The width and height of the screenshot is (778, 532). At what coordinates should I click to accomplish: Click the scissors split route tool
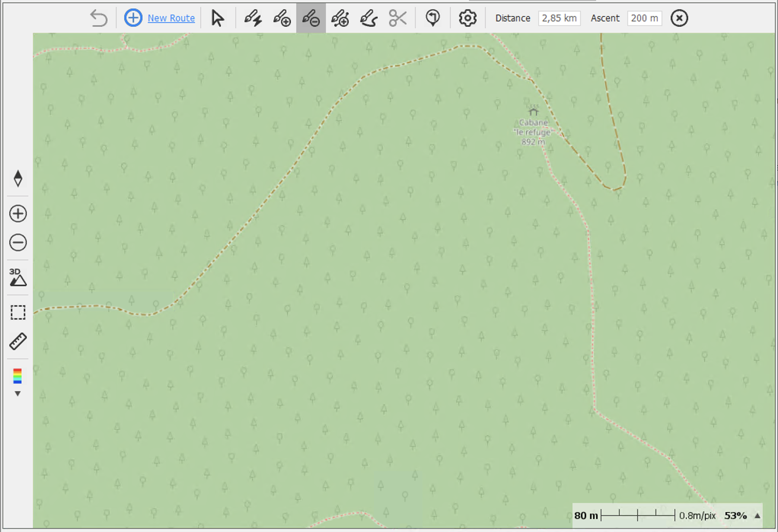pos(398,18)
